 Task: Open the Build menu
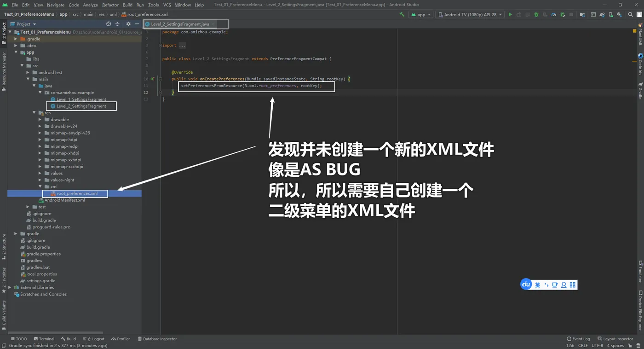coord(127,5)
